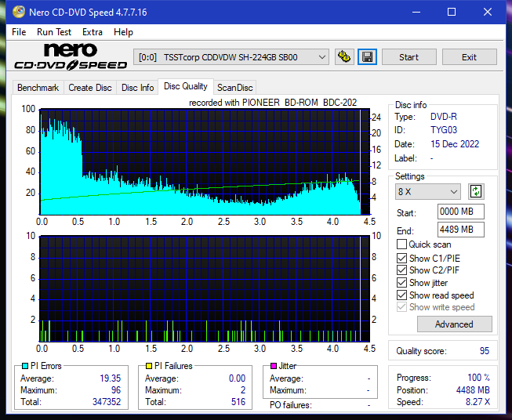Switch to the Create Disc tab
Screen dimensions: 512x420
[x=90, y=88]
